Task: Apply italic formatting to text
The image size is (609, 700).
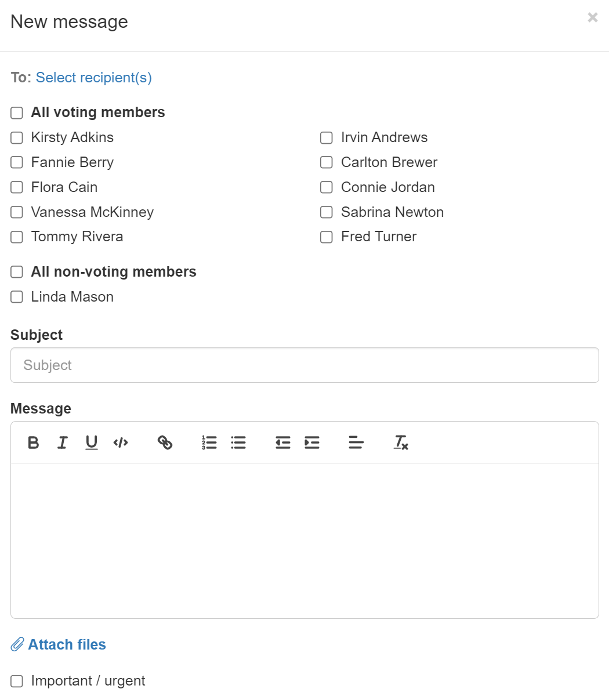Action: [x=63, y=443]
